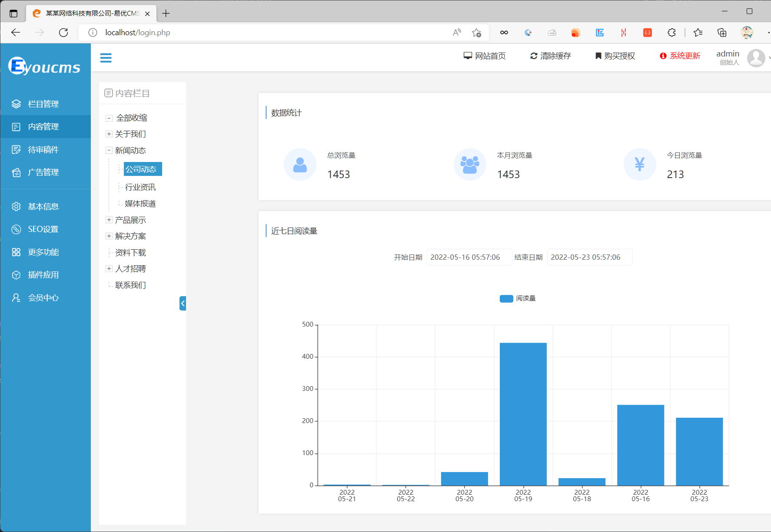Collapse the 新闻动态 tree node

(x=109, y=151)
